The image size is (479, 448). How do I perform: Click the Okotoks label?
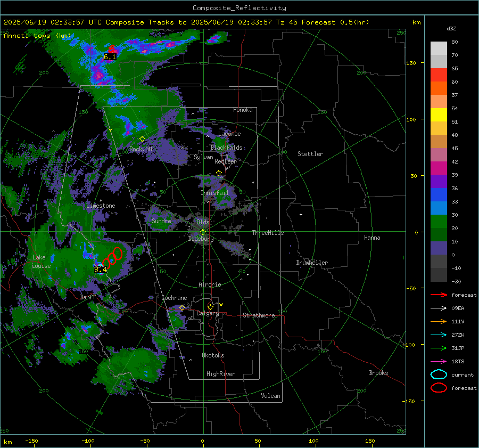pos(213,355)
